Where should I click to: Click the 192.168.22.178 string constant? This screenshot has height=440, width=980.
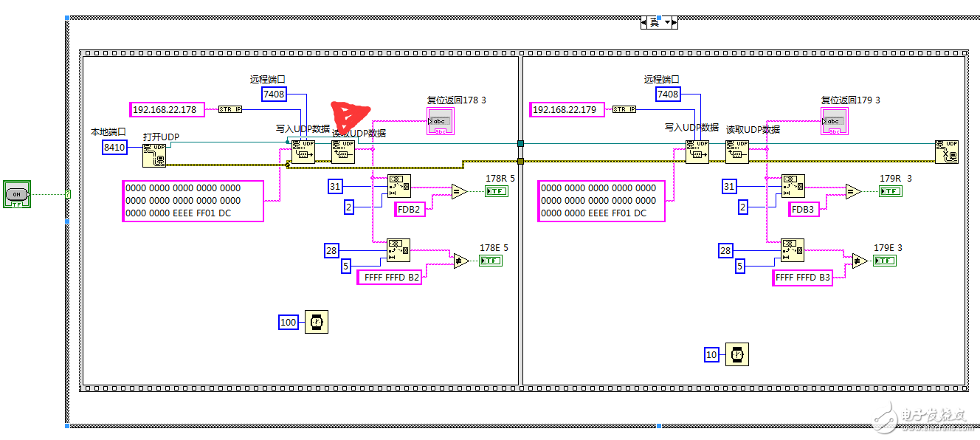(x=167, y=109)
